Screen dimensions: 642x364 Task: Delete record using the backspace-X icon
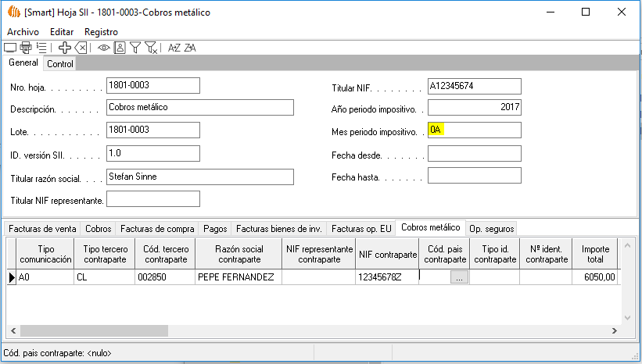pyautogui.click(x=81, y=48)
